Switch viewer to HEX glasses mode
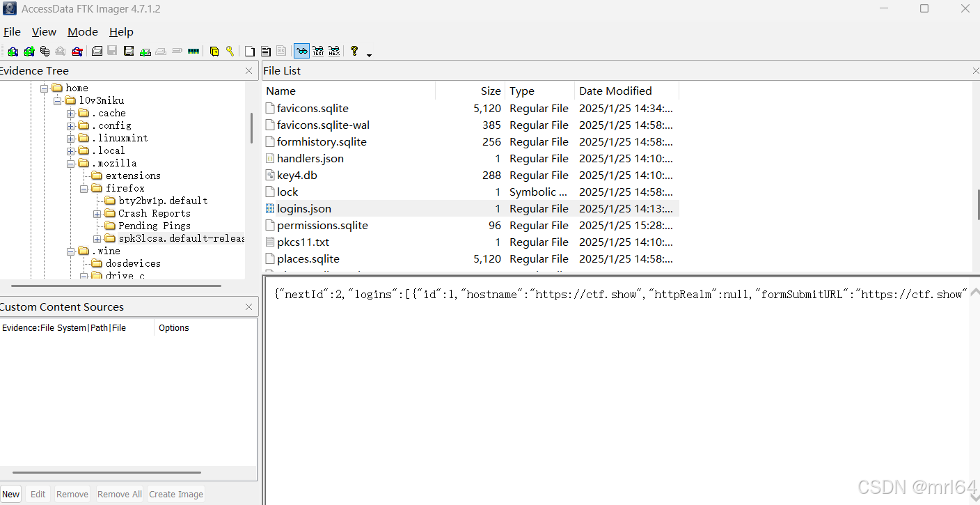Screen dimensions: 980x505 (x=334, y=51)
